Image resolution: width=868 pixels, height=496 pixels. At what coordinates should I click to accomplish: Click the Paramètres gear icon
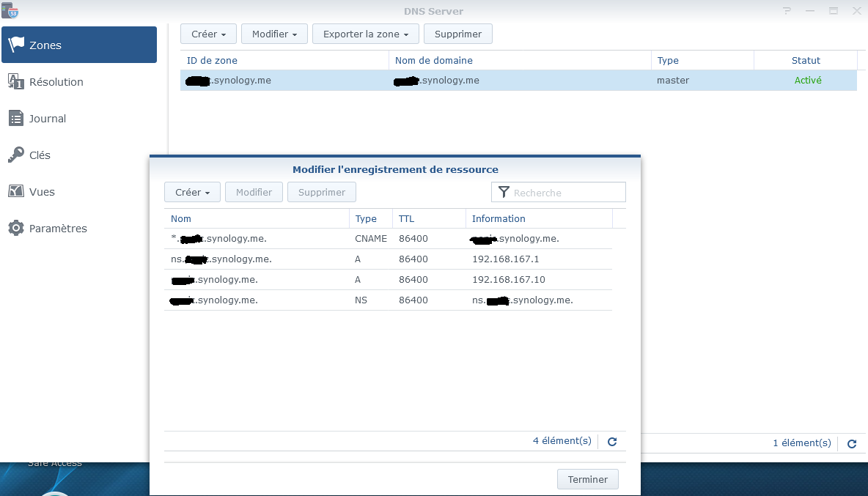tap(16, 228)
